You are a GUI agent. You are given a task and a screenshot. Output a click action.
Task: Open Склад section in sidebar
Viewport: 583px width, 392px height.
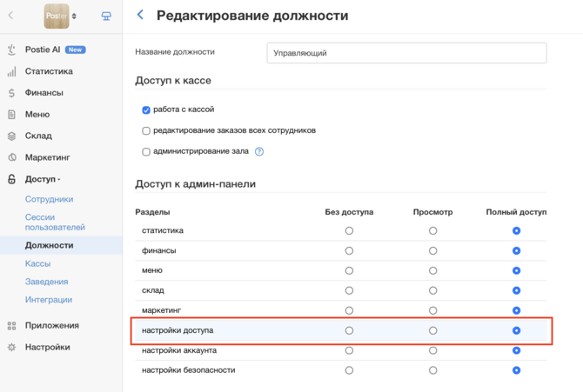pyautogui.click(x=38, y=136)
